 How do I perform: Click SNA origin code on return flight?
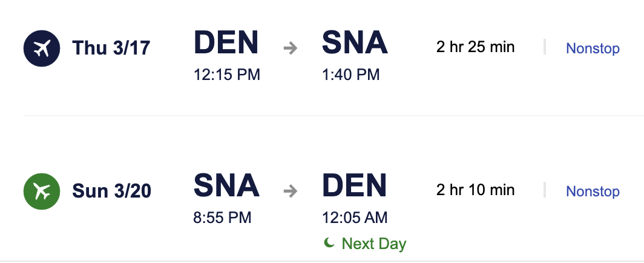pyautogui.click(x=226, y=185)
